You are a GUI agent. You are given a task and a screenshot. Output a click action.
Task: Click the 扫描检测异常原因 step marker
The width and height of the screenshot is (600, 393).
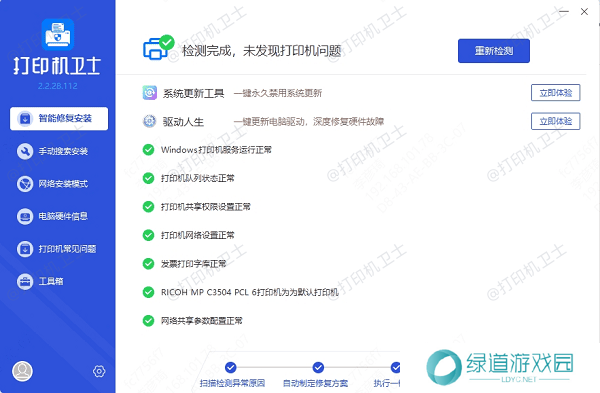click(230, 367)
